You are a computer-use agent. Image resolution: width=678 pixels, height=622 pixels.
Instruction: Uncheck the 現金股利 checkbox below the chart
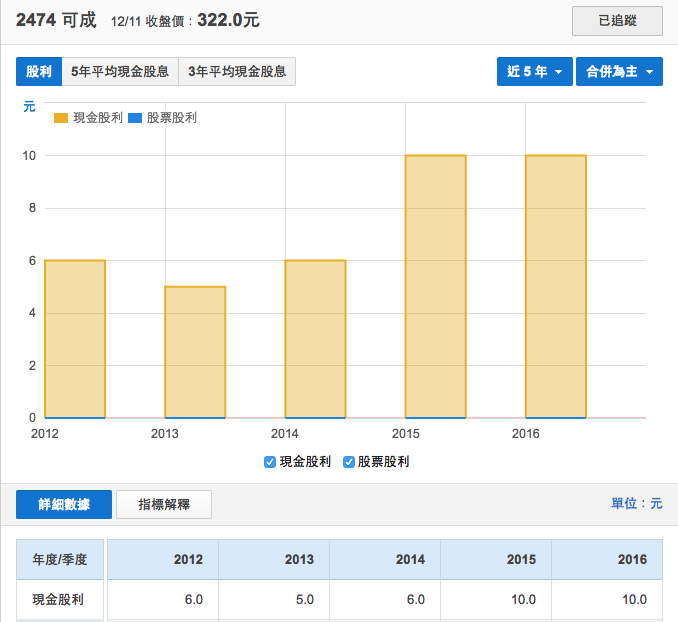[x=270, y=462]
